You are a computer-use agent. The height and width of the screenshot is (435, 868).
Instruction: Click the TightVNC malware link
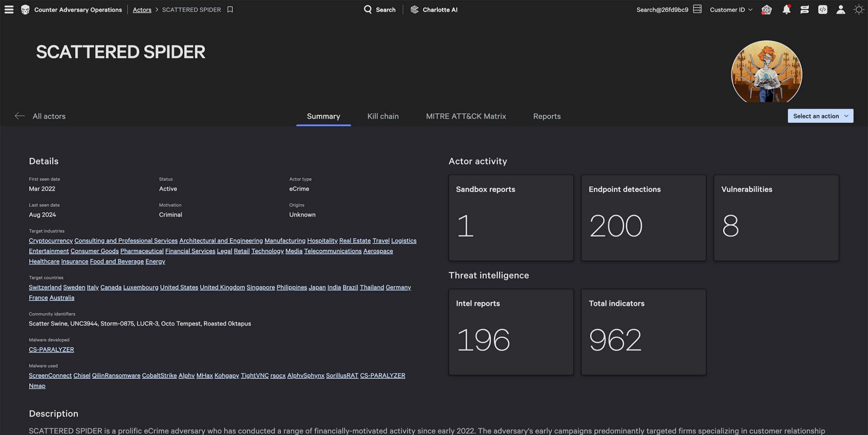(255, 376)
